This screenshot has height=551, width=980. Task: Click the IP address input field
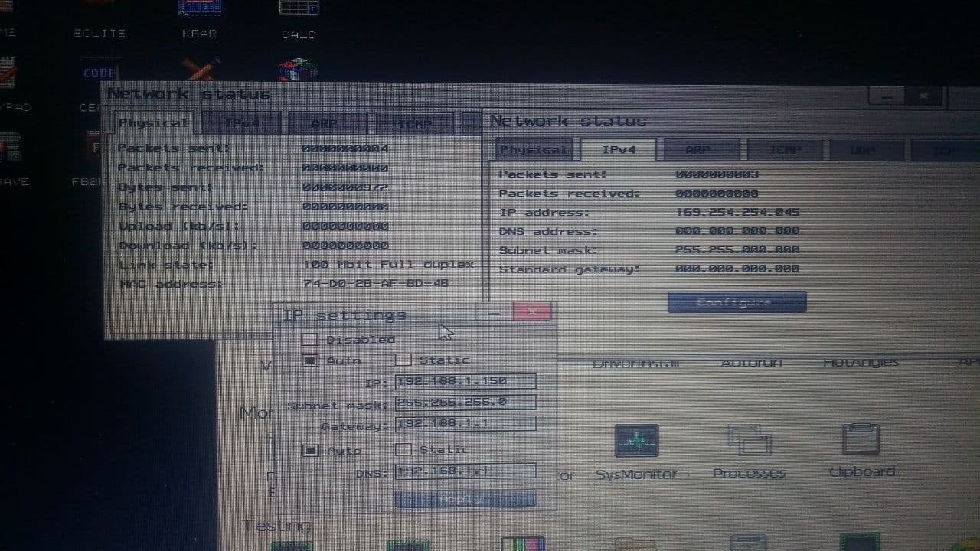pos(465,381)
